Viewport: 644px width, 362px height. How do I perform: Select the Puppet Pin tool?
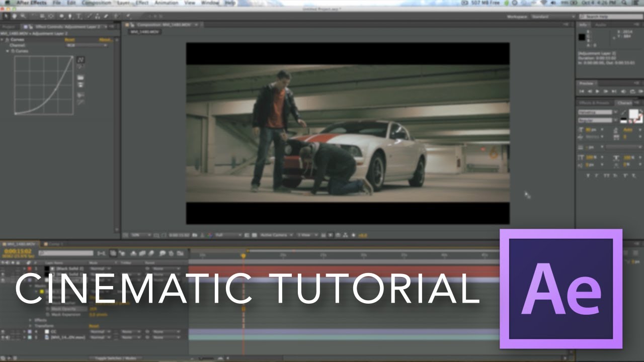coord(129,17)
